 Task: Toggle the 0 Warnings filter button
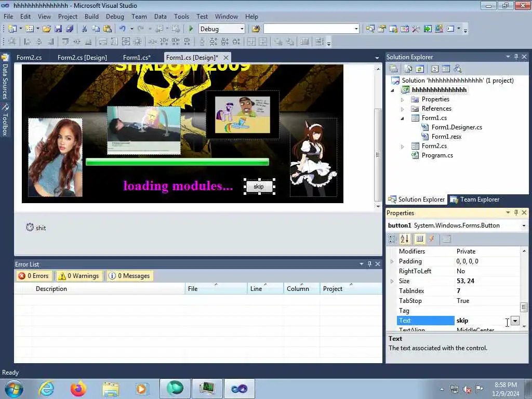click(79, 276)
